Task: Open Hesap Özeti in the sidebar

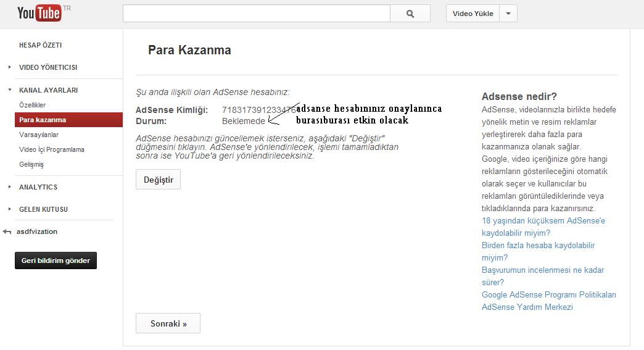Action: click(x=40, y=45)
